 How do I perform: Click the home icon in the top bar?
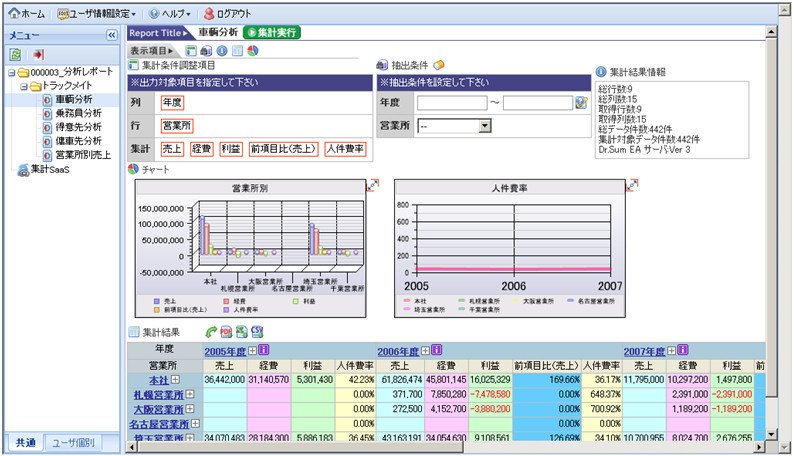coord(14,13)
